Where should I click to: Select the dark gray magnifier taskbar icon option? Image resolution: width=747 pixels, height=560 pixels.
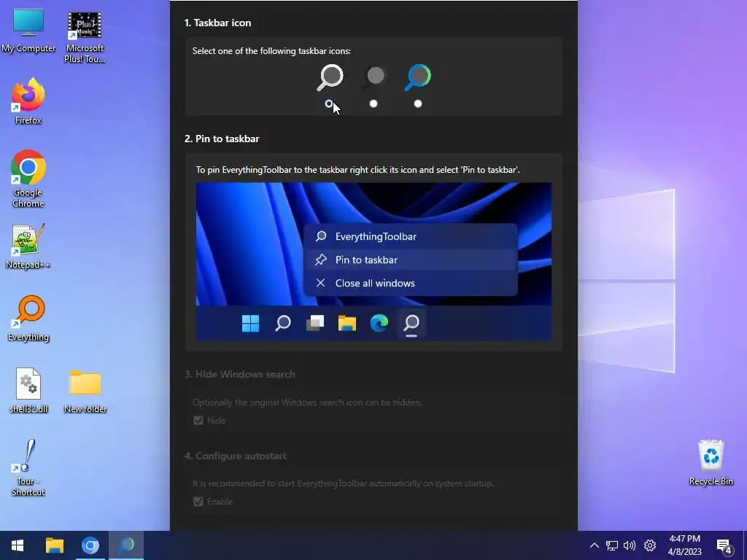374,77
